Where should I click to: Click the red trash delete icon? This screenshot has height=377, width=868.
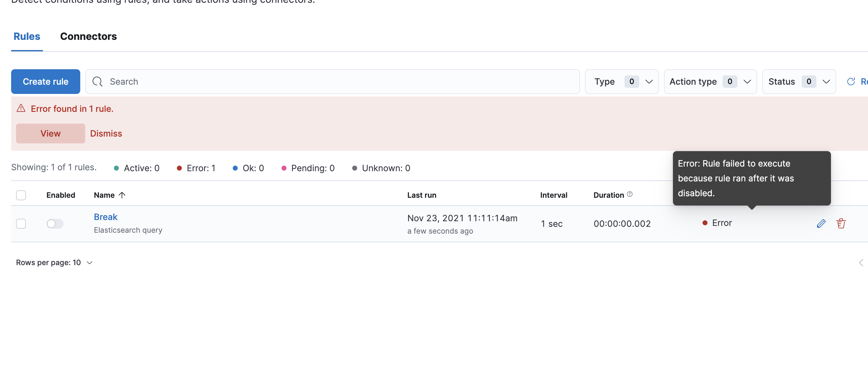pos(841,223)
